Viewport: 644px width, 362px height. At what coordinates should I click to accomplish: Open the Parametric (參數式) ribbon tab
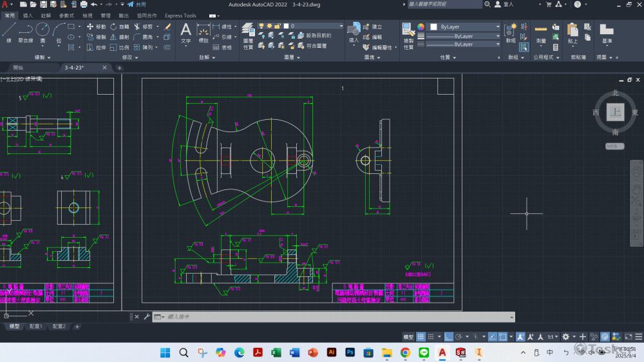66,15
